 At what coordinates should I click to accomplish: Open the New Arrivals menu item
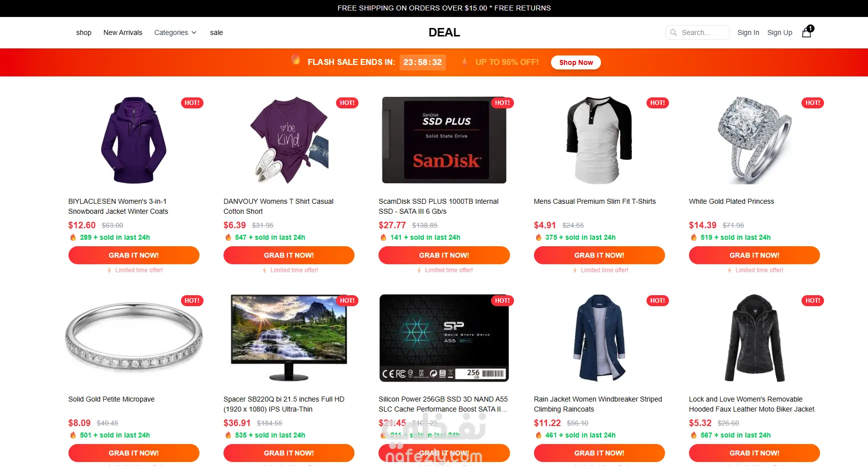[x=123, y=32]
